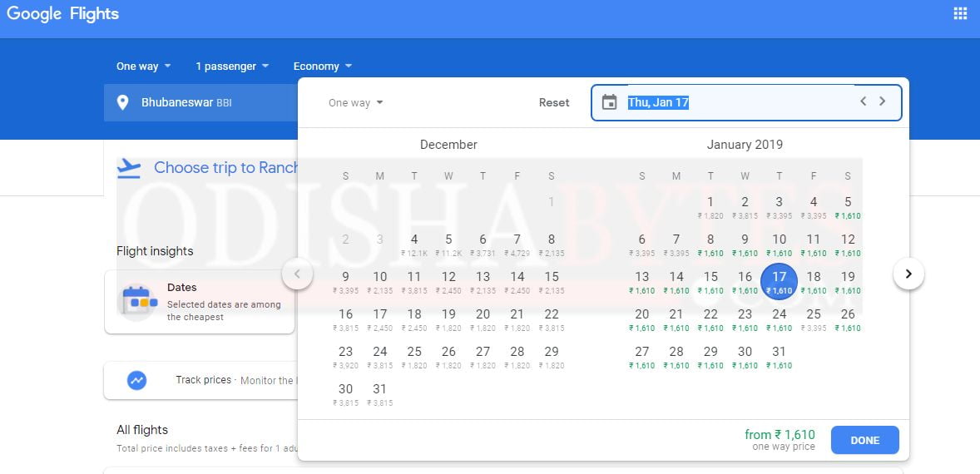Open the One way trip type dropdown
Viewport: 980px width, 474px height.
pos(143,66)
